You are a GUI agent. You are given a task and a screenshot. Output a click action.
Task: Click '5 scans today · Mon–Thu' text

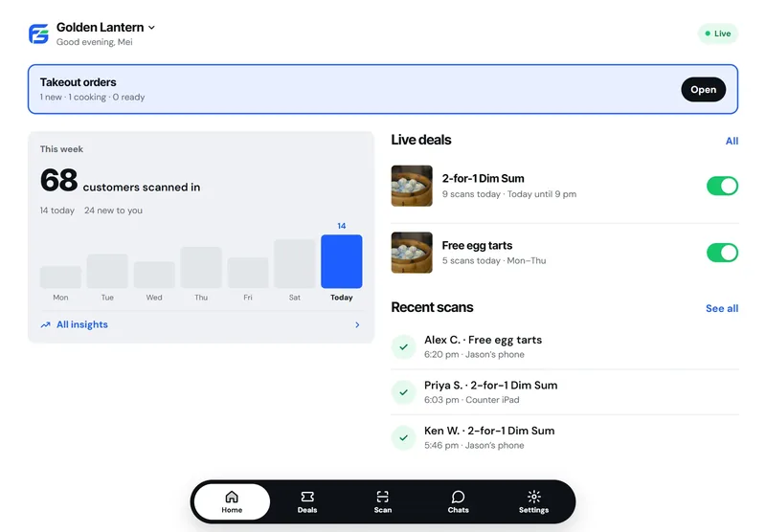[494, 260]
